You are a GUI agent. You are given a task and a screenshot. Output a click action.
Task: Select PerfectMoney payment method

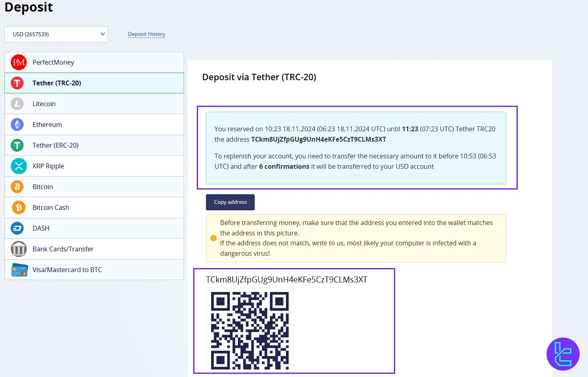[94, 62]
